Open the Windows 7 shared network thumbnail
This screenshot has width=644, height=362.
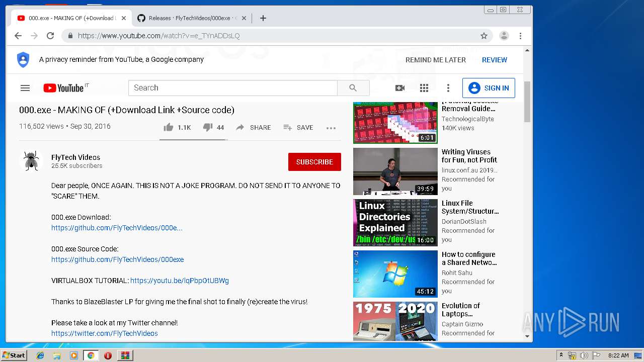click(395, 274)
